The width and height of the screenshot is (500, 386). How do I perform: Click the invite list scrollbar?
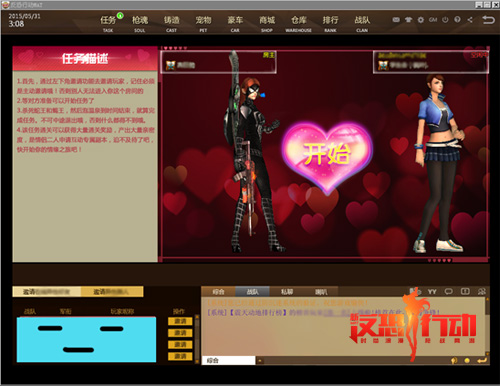tap(197, 338)
